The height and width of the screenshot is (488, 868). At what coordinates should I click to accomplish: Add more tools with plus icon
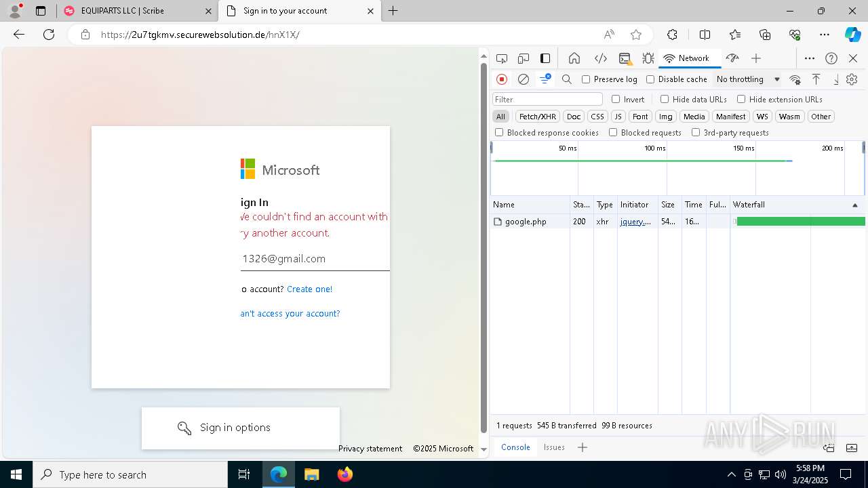(x=756, y=58)
